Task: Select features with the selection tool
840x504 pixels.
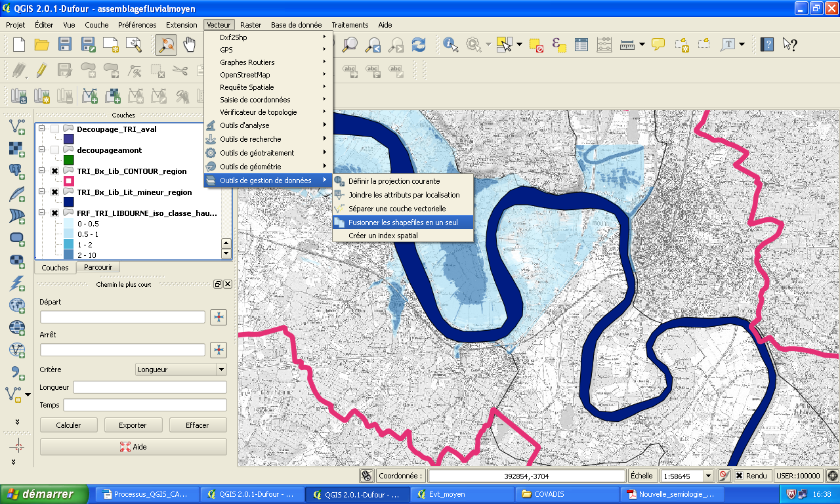Action: pyautogui.click(x=504, y=45)
